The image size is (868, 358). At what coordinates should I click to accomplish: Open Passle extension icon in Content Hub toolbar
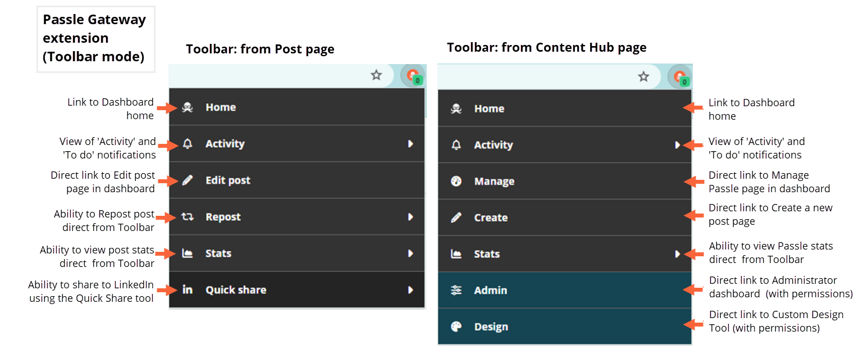click(680, 77)
